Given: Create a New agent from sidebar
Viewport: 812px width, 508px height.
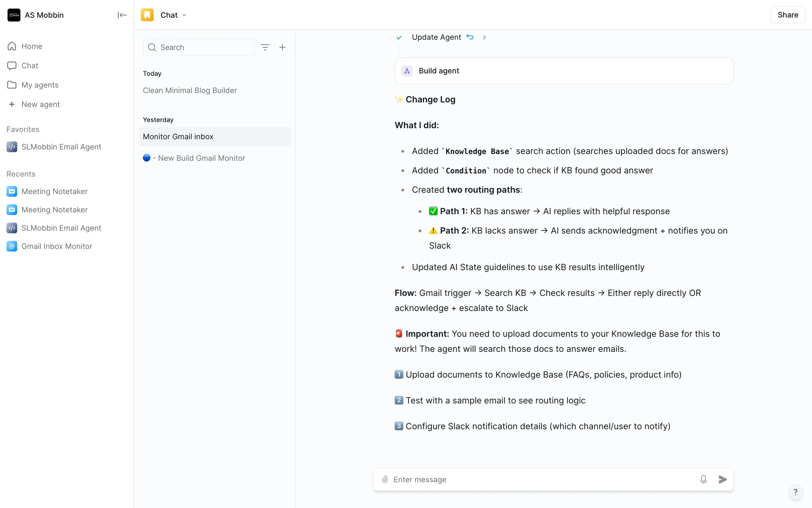Looking at the screenshot, I should pos(40,105).
